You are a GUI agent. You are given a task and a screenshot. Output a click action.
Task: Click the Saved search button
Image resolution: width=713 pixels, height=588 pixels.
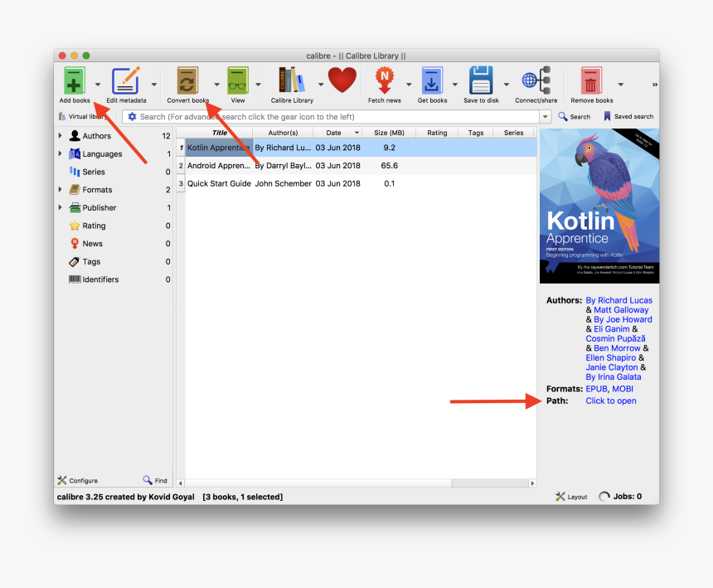pos(628,117)
